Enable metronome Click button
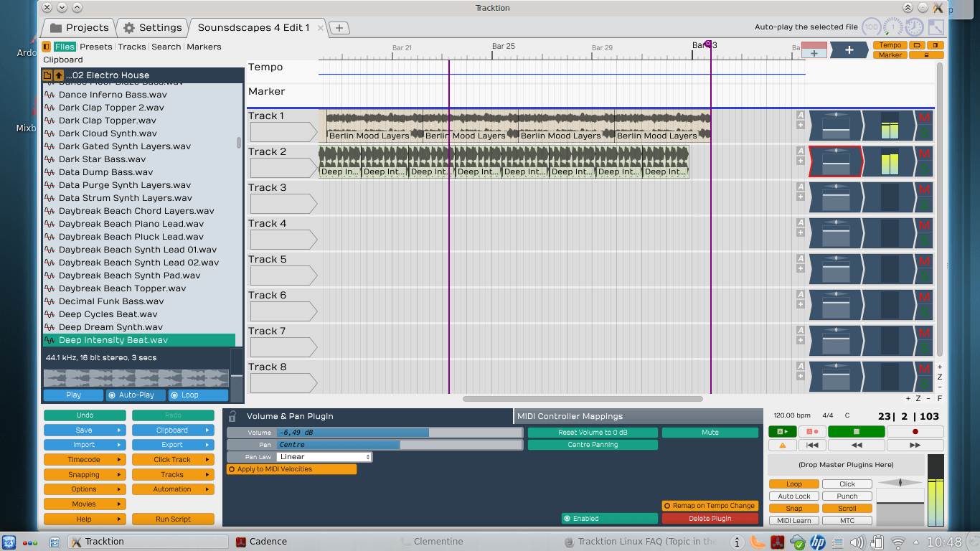The height and width of the screenshot is (551, 980). (x=847, y=484)
